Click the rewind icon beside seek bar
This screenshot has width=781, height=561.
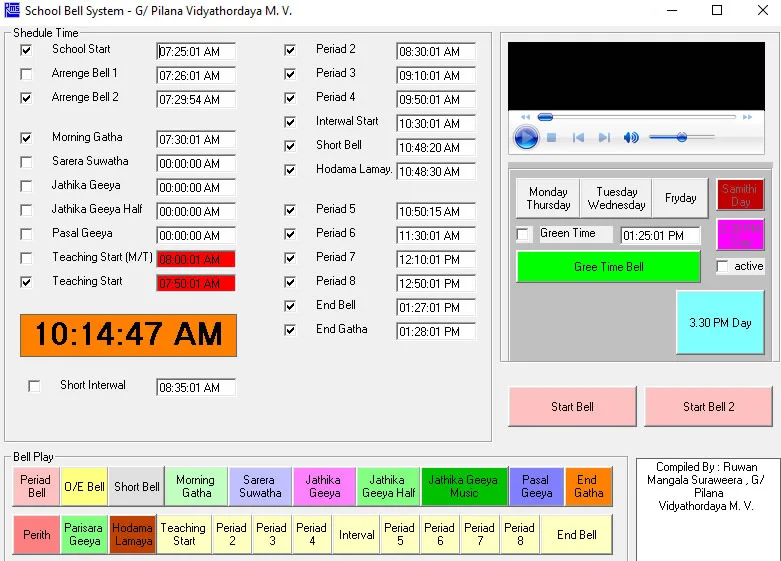pyautogui.click(x=526, y=117)
